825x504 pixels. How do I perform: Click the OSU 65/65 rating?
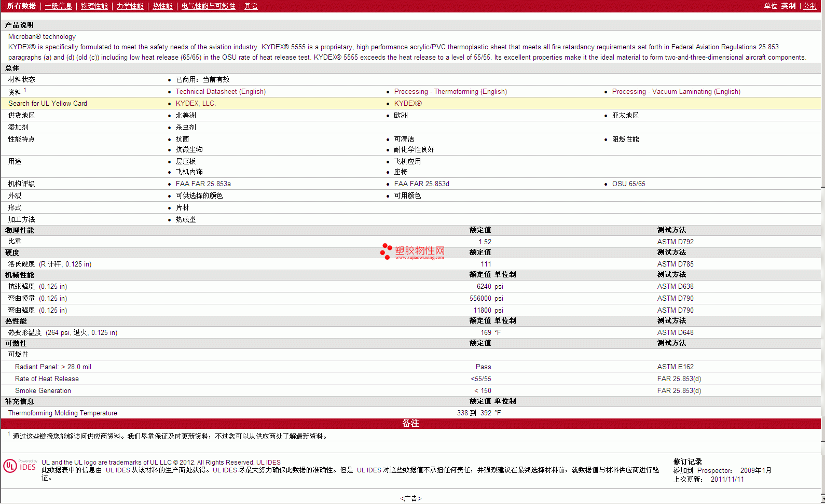click(x=628, y=184)
